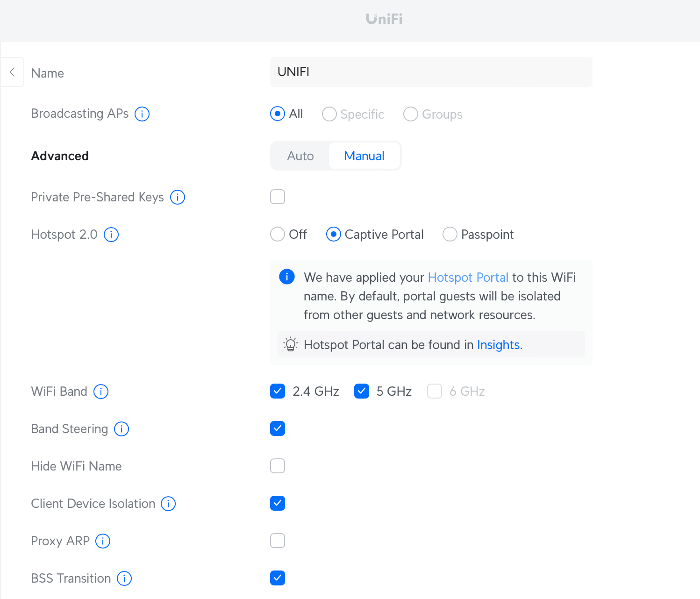
Task: Turn Hotspot 2.0 Off
Action: coord(278,234)
